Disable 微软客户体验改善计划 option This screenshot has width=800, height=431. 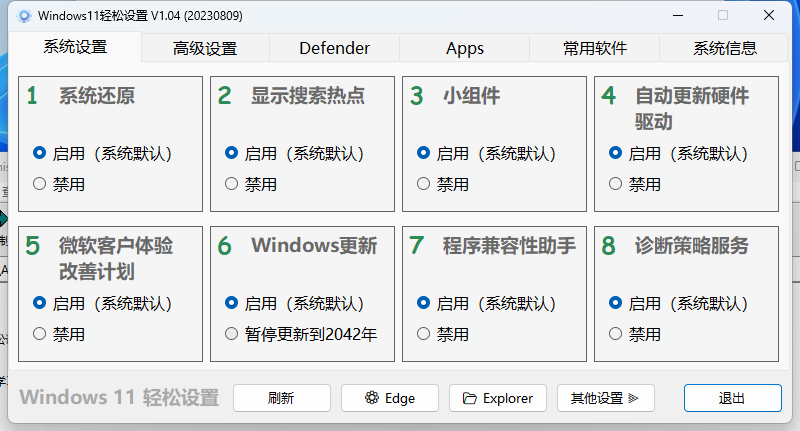point(40,334)
